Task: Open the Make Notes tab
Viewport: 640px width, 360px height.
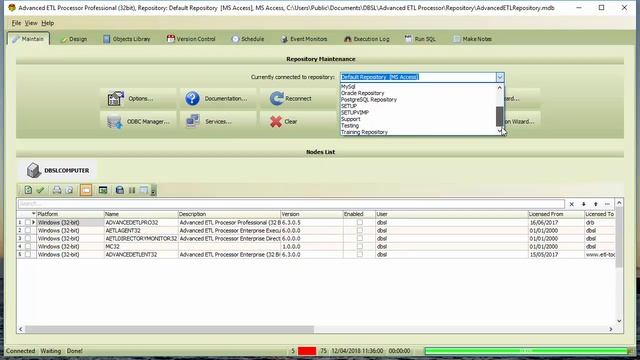Action: point(472,39)
